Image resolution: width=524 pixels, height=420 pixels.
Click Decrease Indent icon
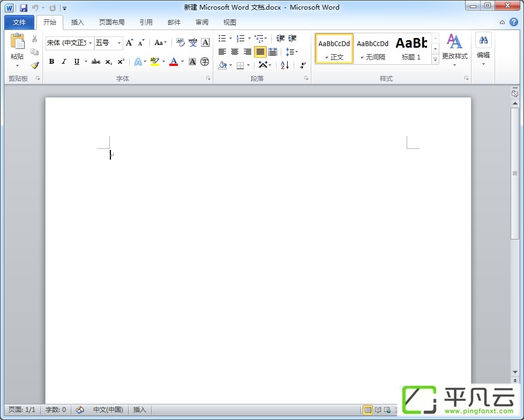point(280,38)
